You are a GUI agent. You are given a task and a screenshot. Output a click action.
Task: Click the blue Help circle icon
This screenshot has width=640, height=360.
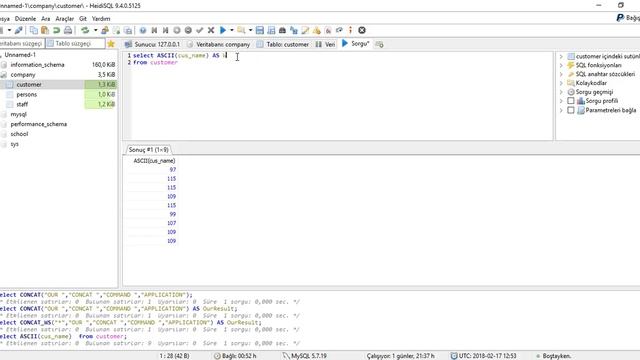tap(142, 30)
